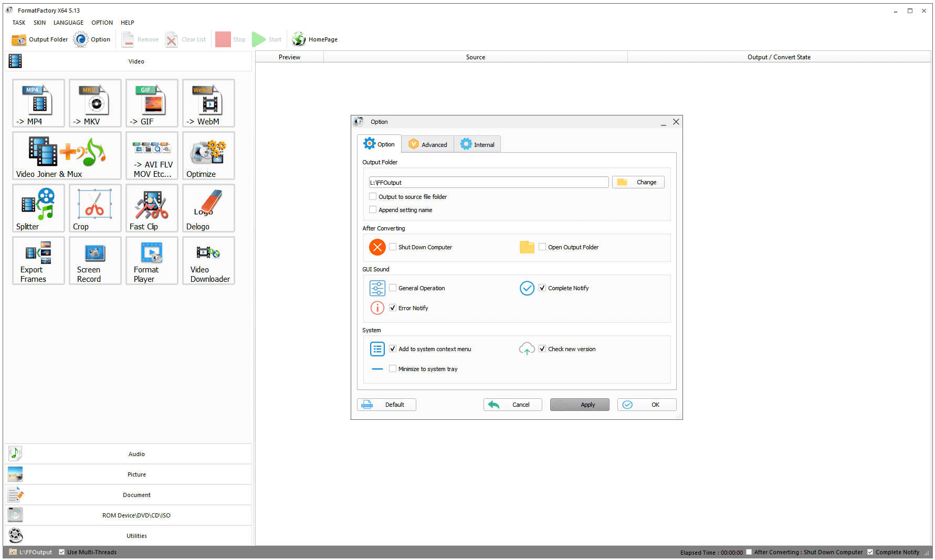Cancel the Option dialog

[x=513, y=405]
